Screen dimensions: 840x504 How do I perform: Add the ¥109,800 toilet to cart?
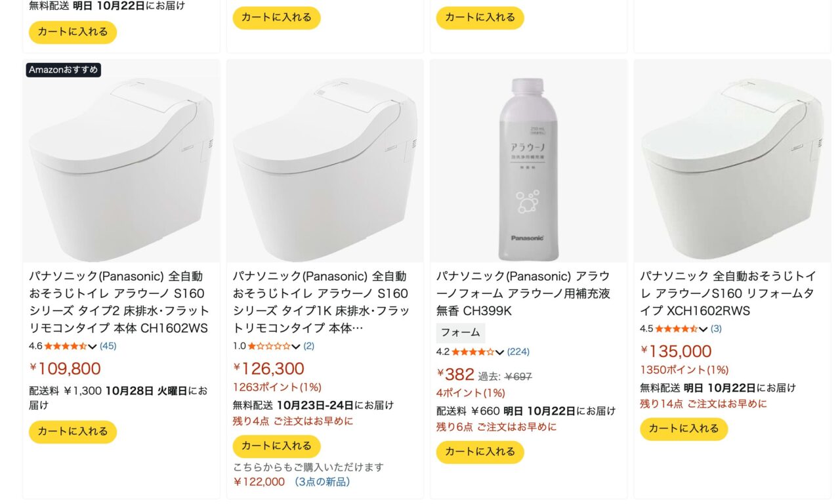[73, 432]
